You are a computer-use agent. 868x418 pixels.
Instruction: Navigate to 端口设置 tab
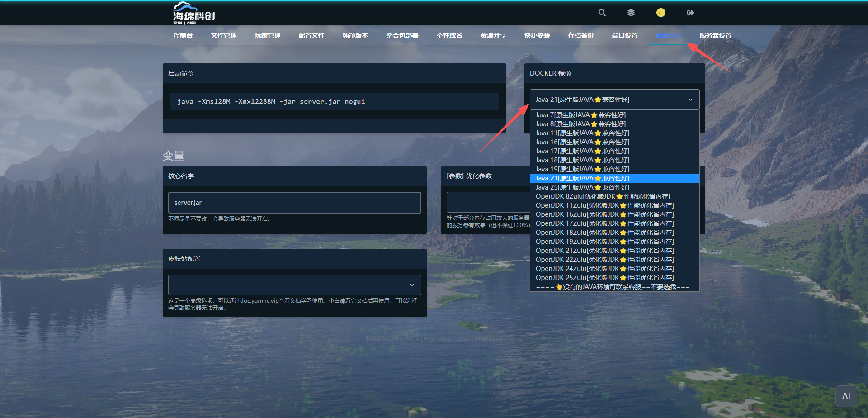click(x=625, y=35)
